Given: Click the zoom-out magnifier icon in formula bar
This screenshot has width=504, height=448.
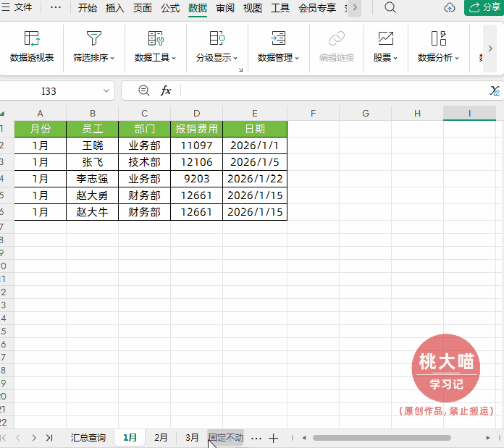Looking at the screenshot, I should (x=143, y=90).
